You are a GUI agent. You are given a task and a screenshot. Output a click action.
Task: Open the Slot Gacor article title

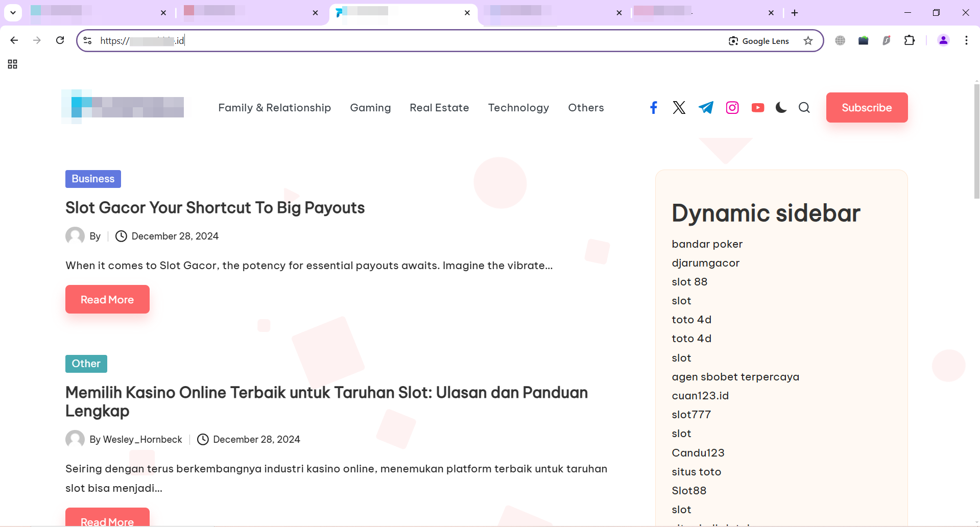click(x=214, y=208)
